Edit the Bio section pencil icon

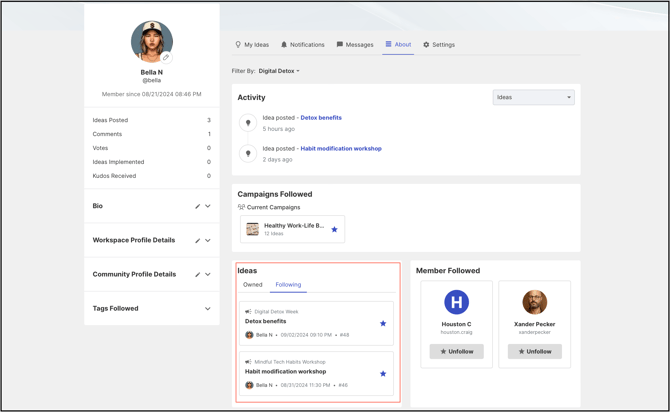tap(197, 206)
